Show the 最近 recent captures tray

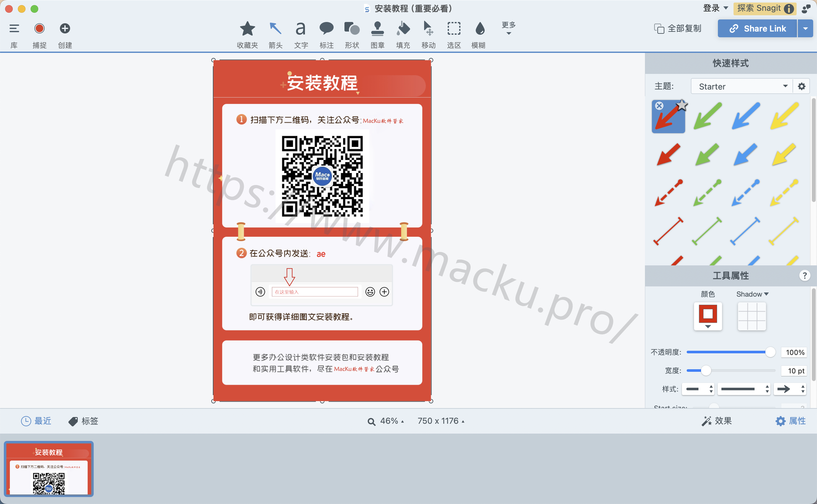(x=36, y=421)
